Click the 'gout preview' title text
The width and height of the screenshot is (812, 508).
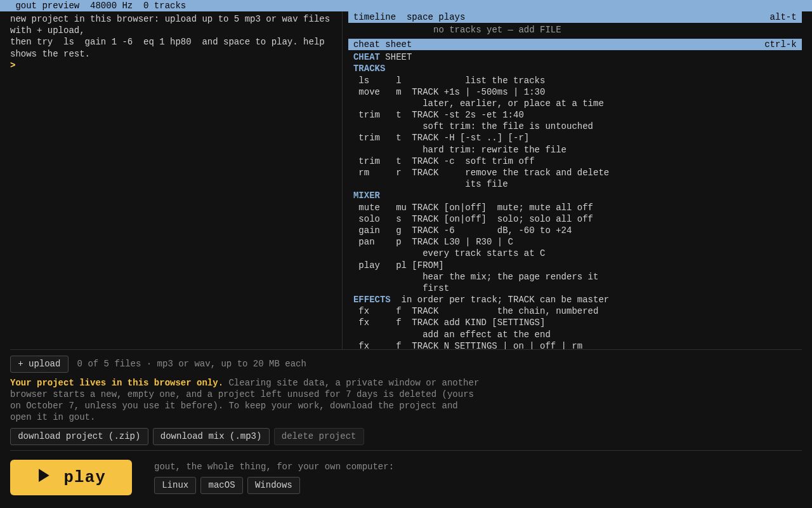point(48,6)
